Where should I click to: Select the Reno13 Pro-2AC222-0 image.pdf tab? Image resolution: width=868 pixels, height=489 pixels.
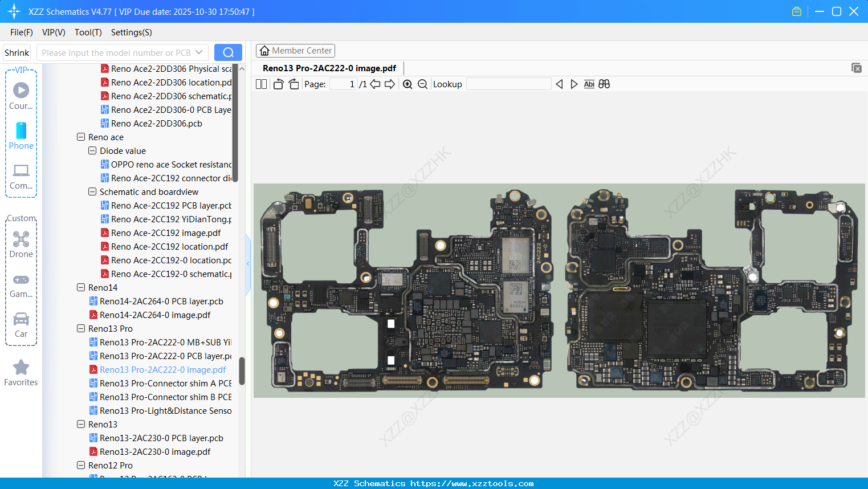329,68
